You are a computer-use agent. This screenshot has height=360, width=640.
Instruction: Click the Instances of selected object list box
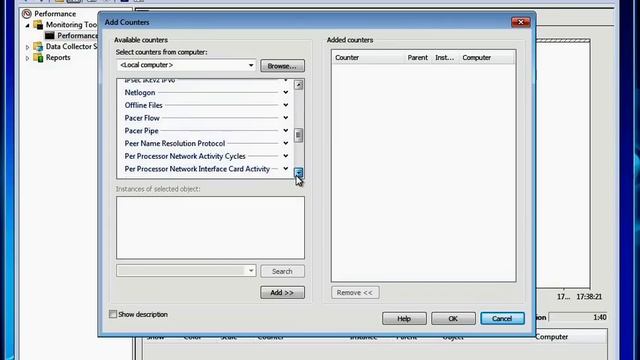click(x=210, y=228)
